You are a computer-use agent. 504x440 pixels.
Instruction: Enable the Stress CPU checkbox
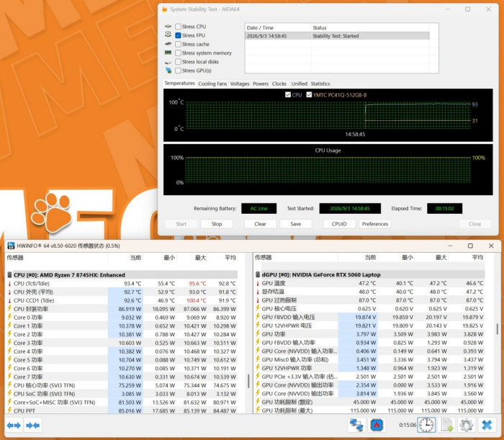pos(178,27)
